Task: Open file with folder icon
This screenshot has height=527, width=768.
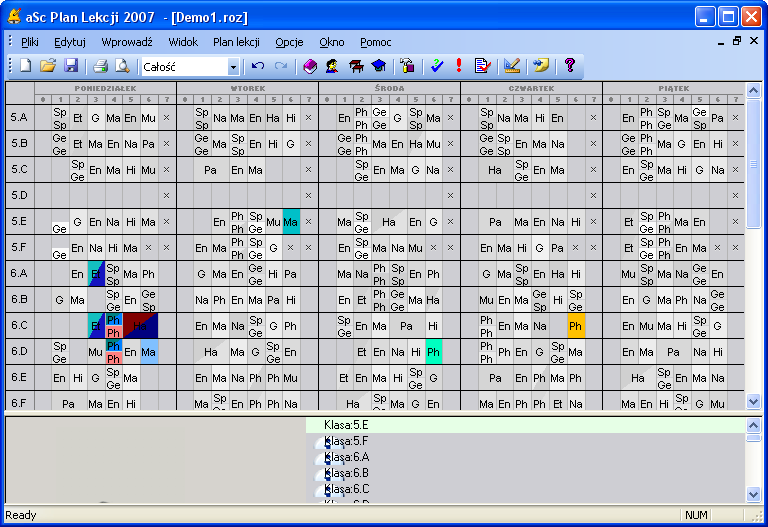Action: pos(48,66)
